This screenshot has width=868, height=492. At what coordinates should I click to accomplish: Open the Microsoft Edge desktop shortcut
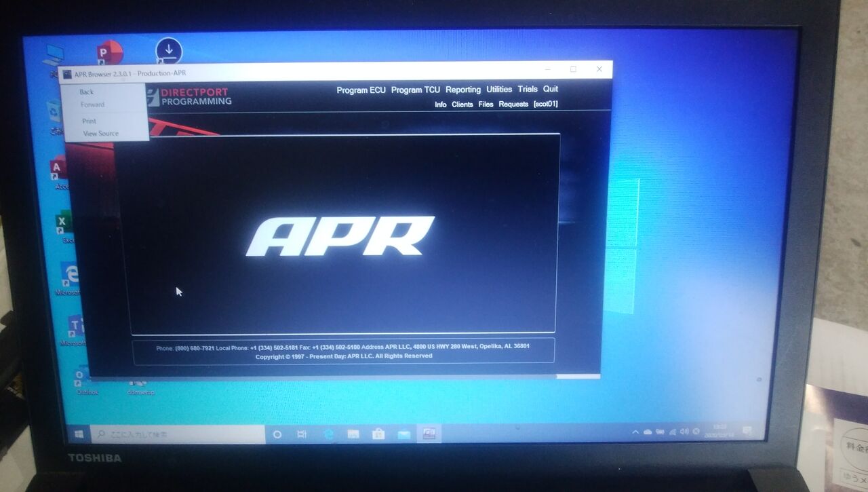pyautogui.click(x=69, y=278)
